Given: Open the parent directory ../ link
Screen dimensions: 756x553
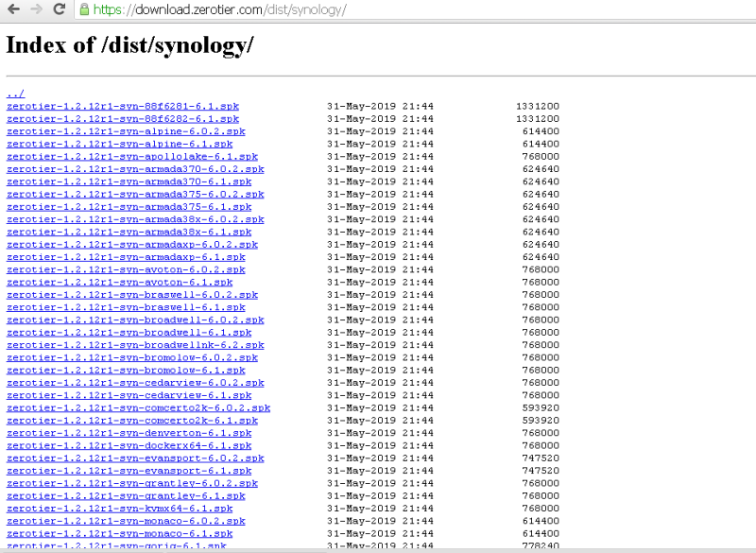Looking at the screenshot, I should pyautogui.click(x=15, y=94).
